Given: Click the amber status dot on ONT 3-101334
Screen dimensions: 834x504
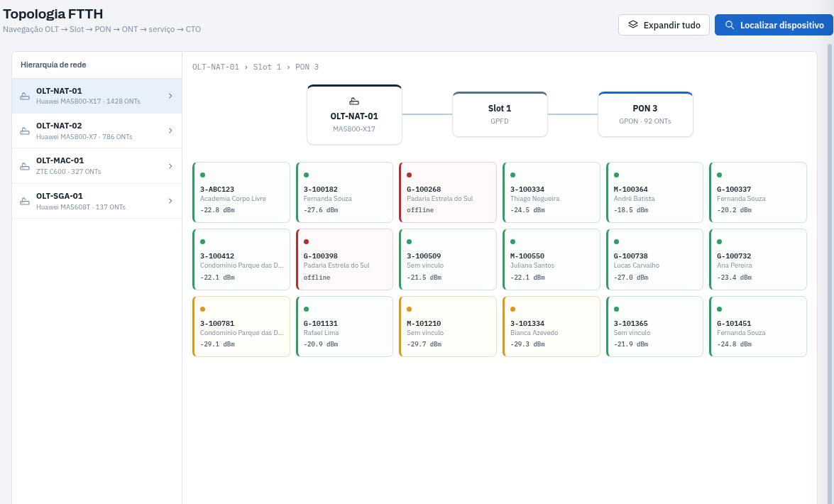Looking at the screenshot, I should (512, 309).
